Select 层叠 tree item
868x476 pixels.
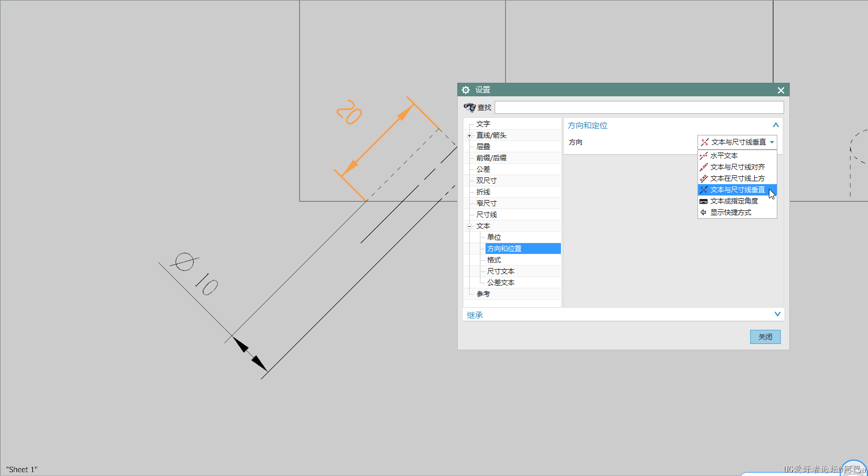click(483, 147)
